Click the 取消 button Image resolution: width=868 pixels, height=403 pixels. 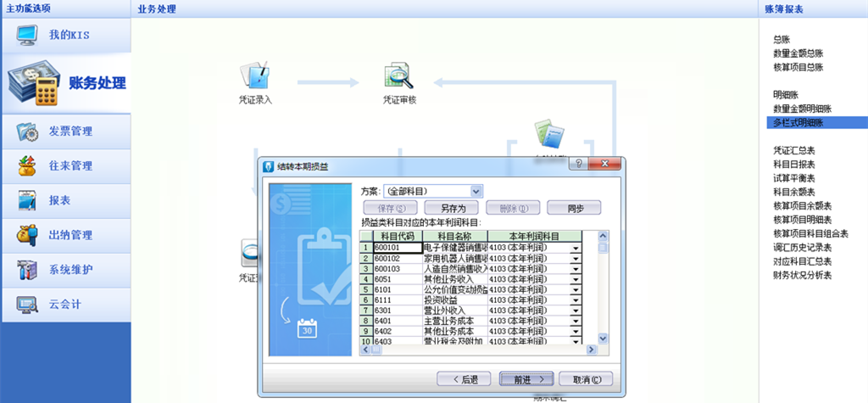[x=586, y=380]
